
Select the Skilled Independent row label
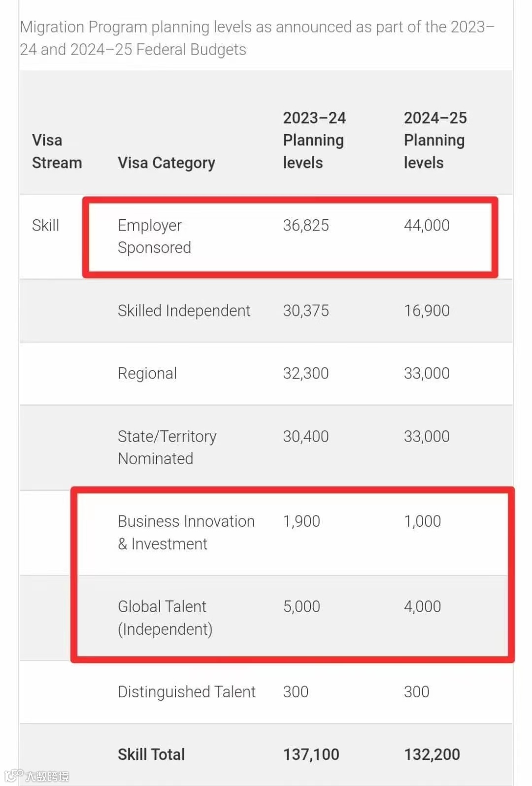pyautogui.click(x=184, y=310)
